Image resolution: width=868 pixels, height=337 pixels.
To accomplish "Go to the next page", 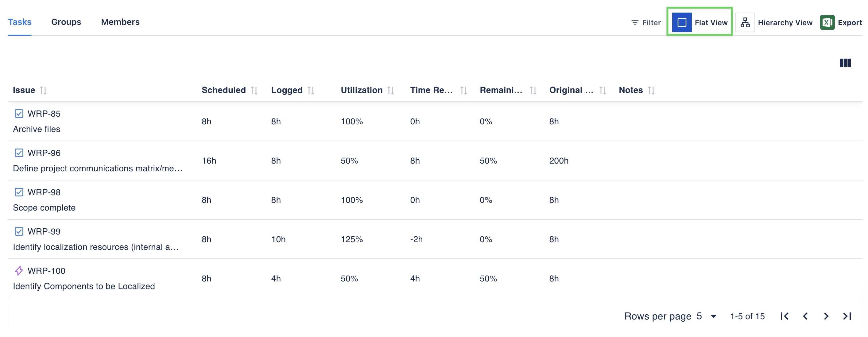I will (826, 316).
